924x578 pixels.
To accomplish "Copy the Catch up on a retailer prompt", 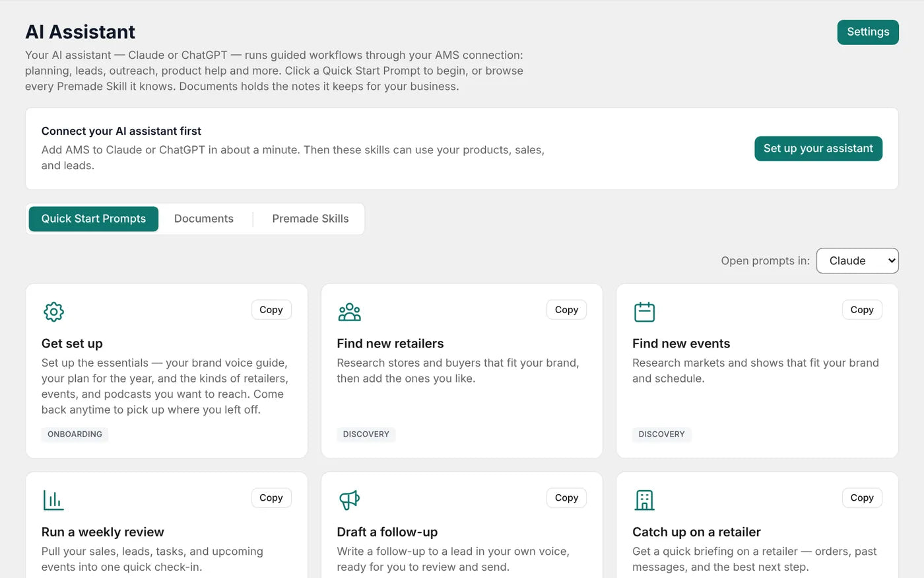I will [862, 498].
